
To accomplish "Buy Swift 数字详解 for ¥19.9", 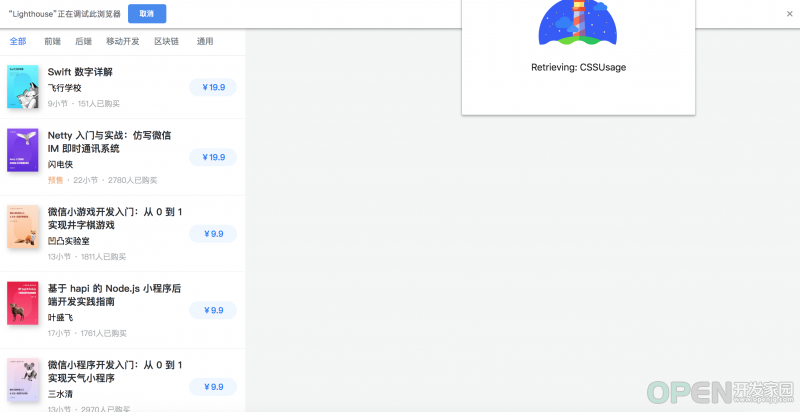I will point(213,87).
